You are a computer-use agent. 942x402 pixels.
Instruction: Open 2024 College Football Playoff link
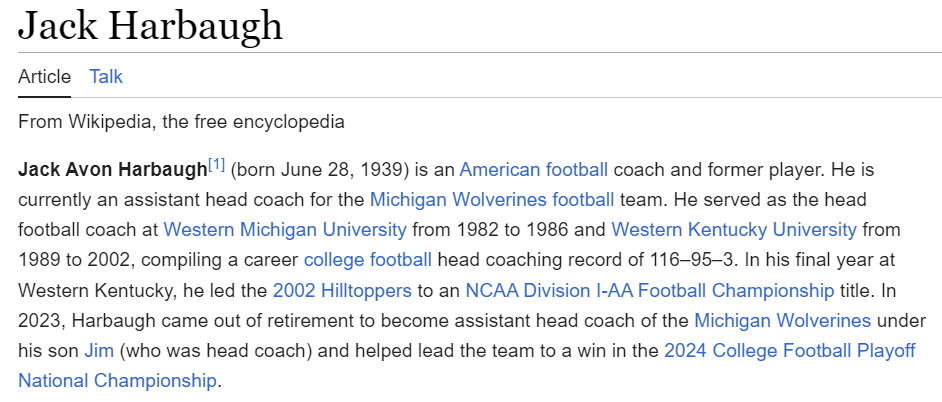[789, 351]
